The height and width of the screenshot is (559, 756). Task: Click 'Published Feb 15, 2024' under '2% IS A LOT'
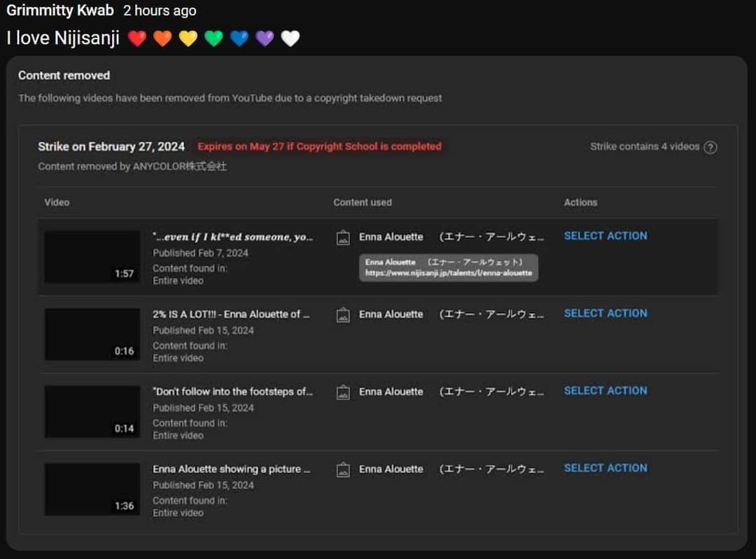(x=203, y=331)
